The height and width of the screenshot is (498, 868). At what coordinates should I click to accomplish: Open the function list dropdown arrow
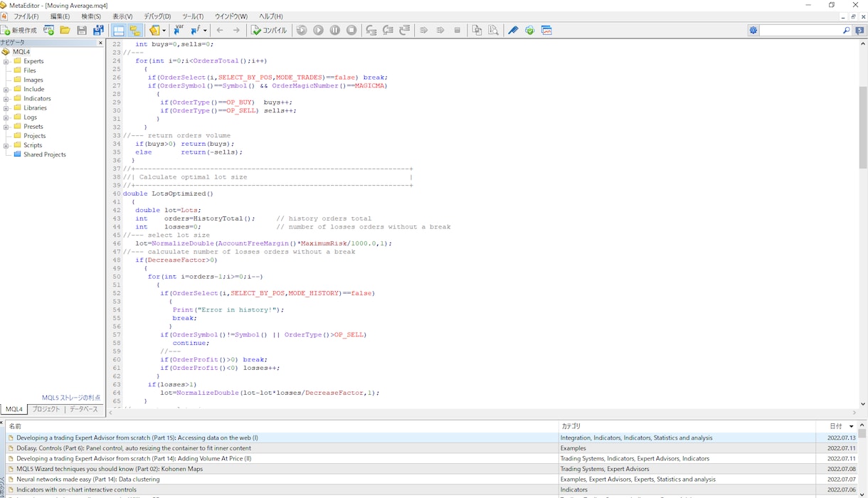pyautogui.click(x=205, y=31)
